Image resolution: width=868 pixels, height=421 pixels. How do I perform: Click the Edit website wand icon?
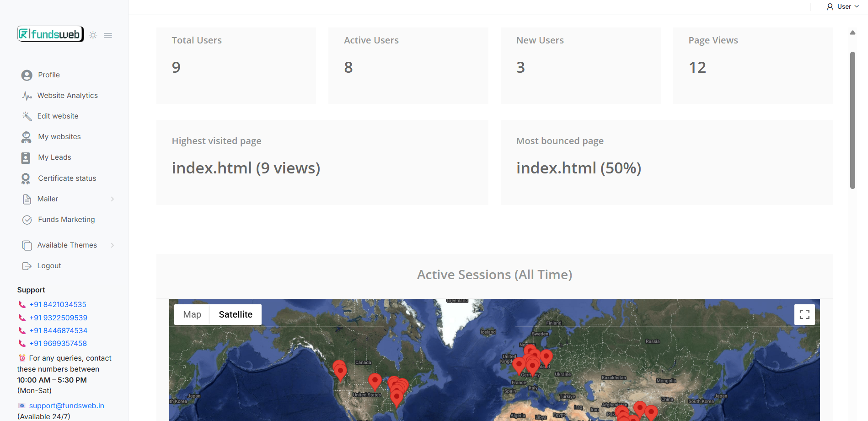(27, 116)
